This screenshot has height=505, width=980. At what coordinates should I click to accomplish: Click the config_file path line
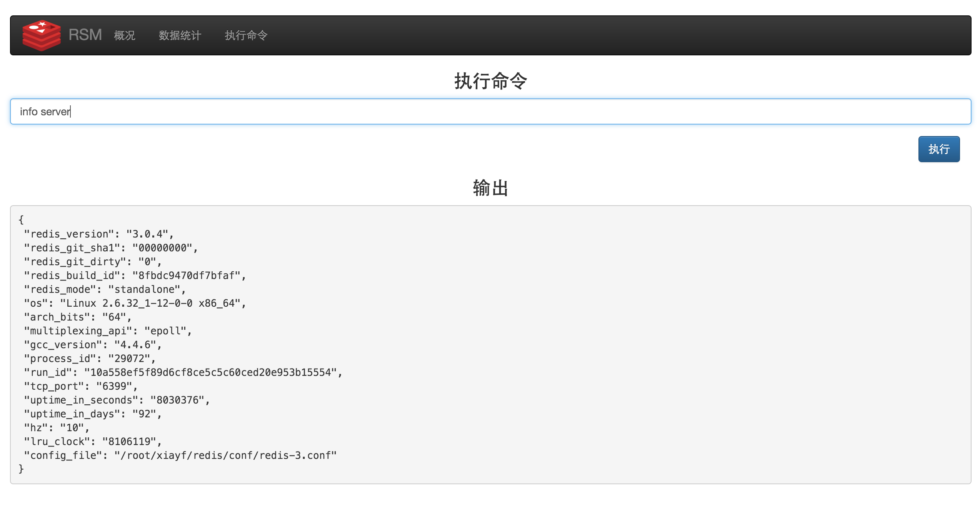coord(180,455)
